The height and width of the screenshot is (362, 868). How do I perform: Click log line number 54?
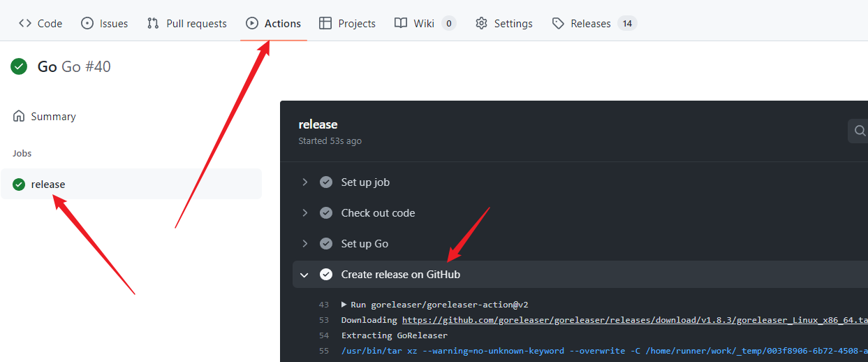(x=323, y=335)
